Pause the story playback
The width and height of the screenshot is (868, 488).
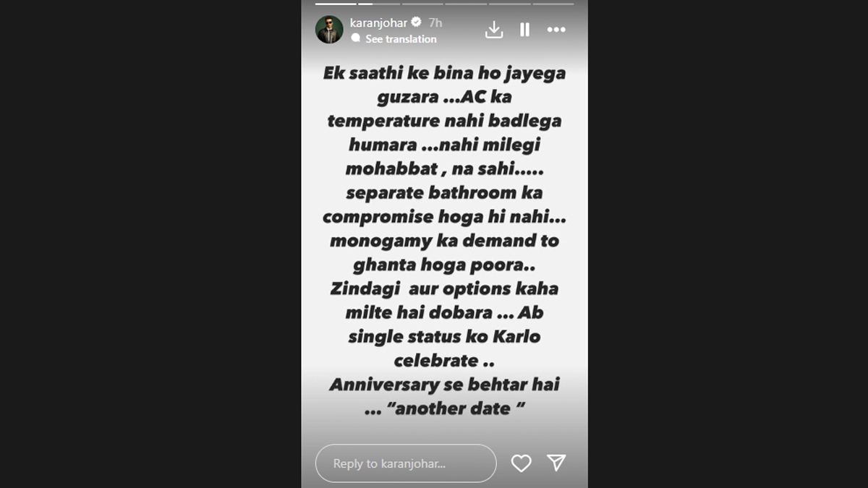524,30
